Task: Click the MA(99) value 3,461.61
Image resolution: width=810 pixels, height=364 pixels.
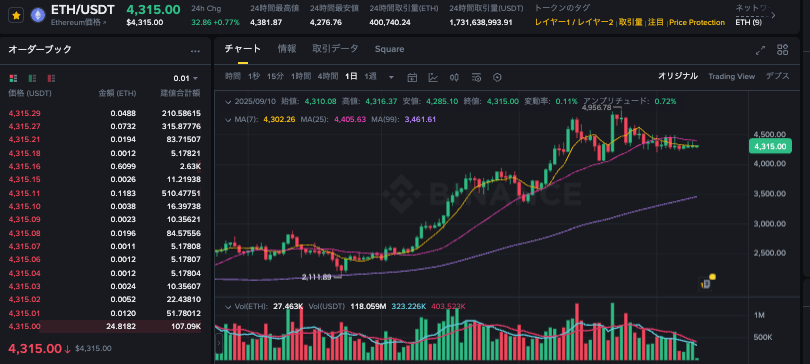Action: coord(420,119)
